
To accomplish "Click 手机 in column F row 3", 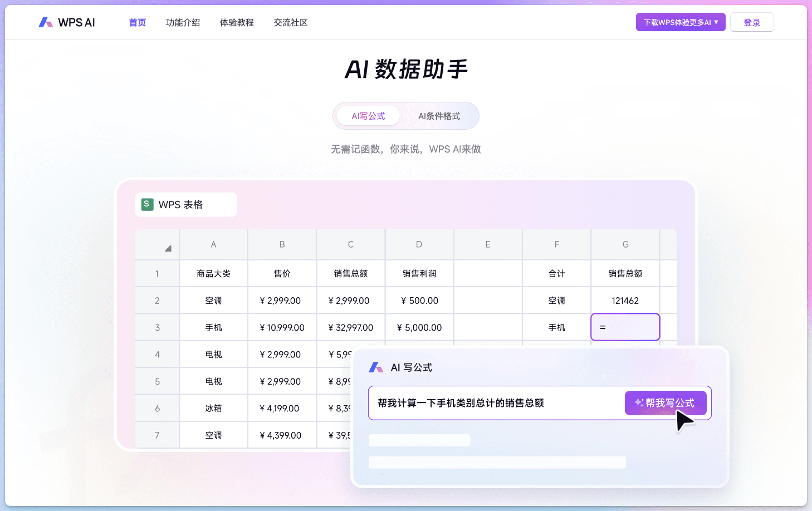I will pyautogui.click(x=556, y=327).
